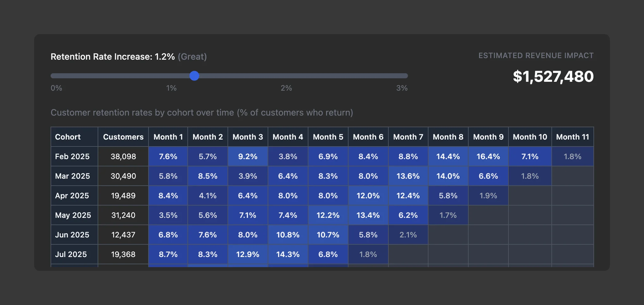Select the (Great) rating text
The height and width of the screenshot is (305, 644).
(191, 57)
